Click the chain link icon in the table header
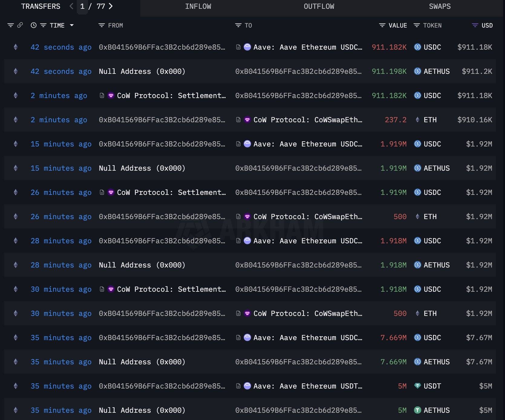505x420 pixels. point(20,25)
